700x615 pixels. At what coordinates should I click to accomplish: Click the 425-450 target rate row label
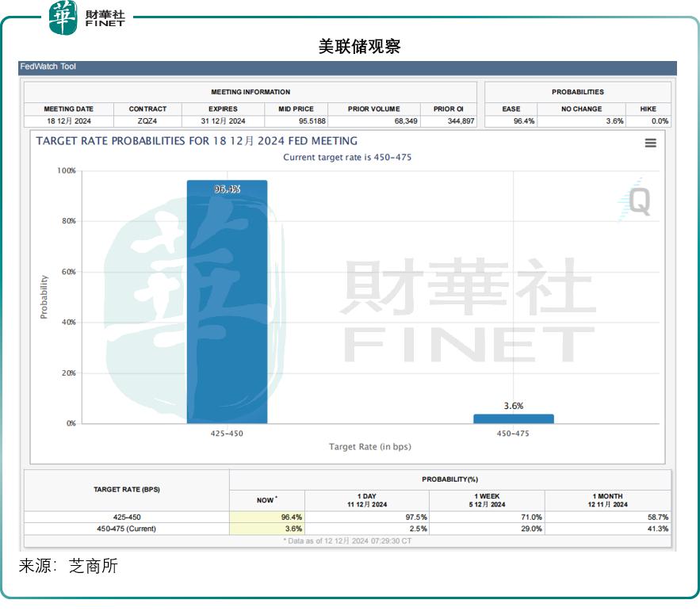click(x=127, y=517)
